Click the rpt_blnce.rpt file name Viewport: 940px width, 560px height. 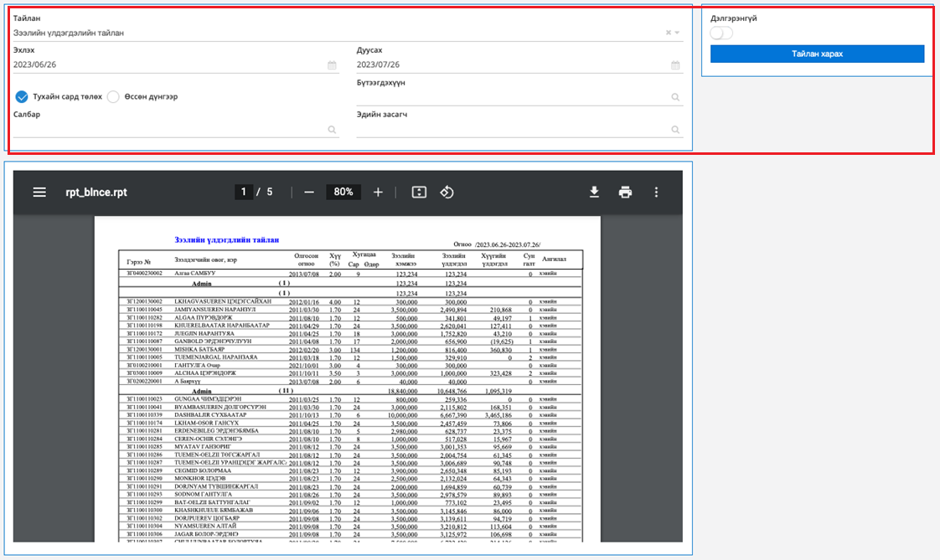click(x=96, y=193)
